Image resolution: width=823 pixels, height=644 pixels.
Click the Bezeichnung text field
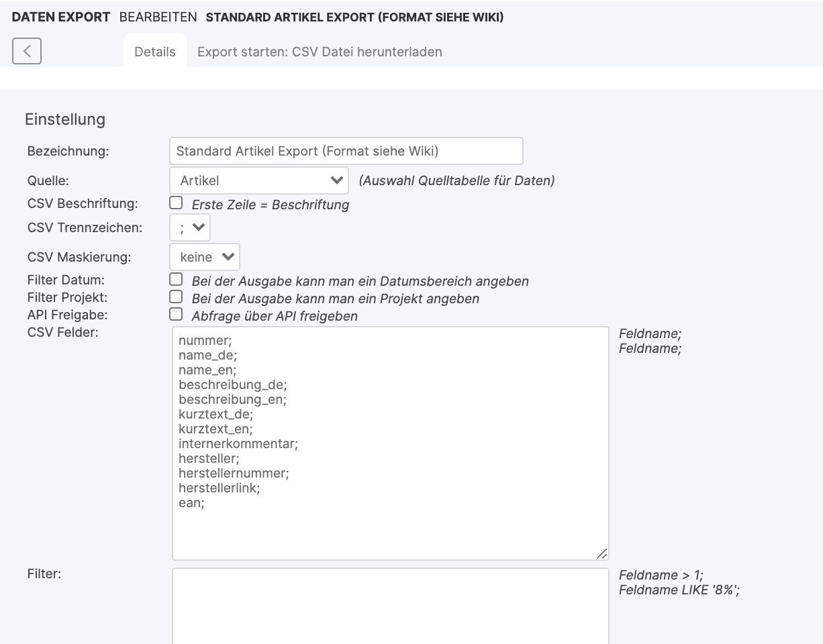click(346, 151)
